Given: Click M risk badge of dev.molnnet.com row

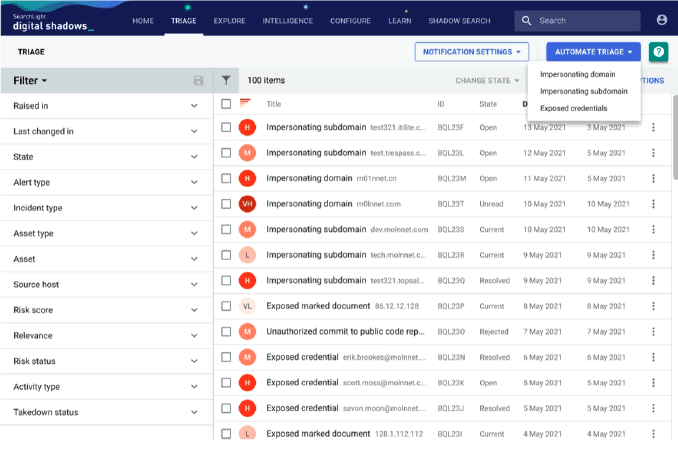Looking at the screenshot, I should tap(247, 229).
